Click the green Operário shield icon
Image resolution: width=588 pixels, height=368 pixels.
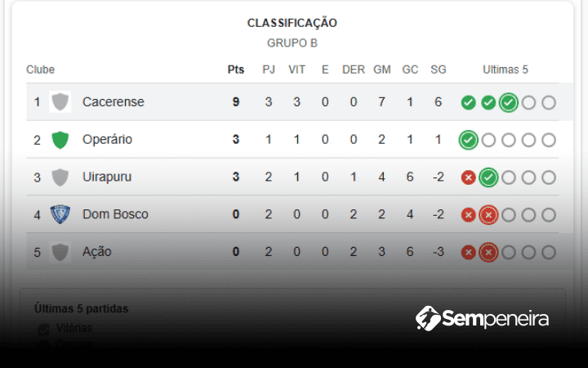[x=60, y=140]
